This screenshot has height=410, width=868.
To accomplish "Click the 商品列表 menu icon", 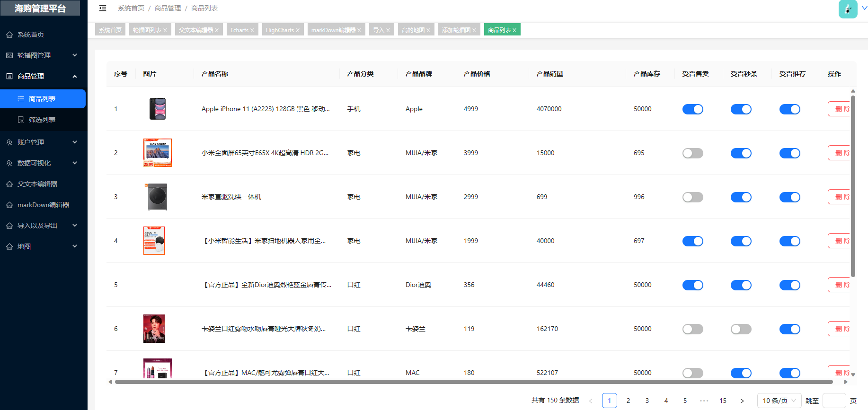I will tap(21, 99).
